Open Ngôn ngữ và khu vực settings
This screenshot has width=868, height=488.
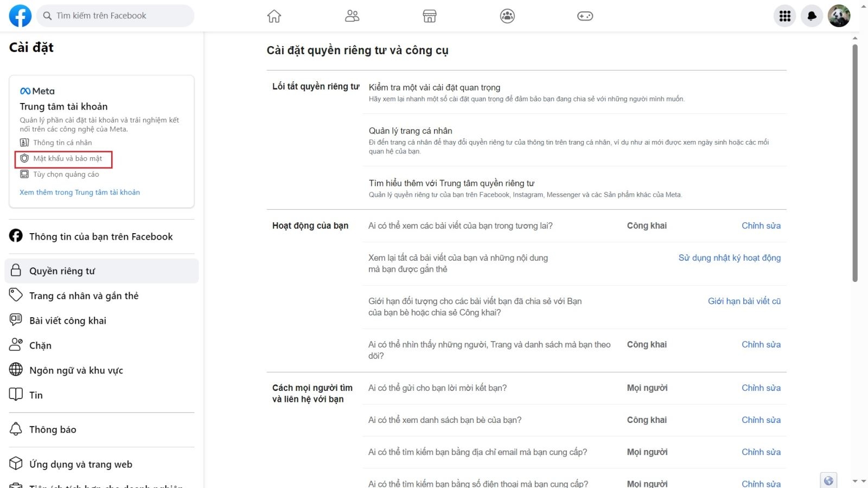76,370
